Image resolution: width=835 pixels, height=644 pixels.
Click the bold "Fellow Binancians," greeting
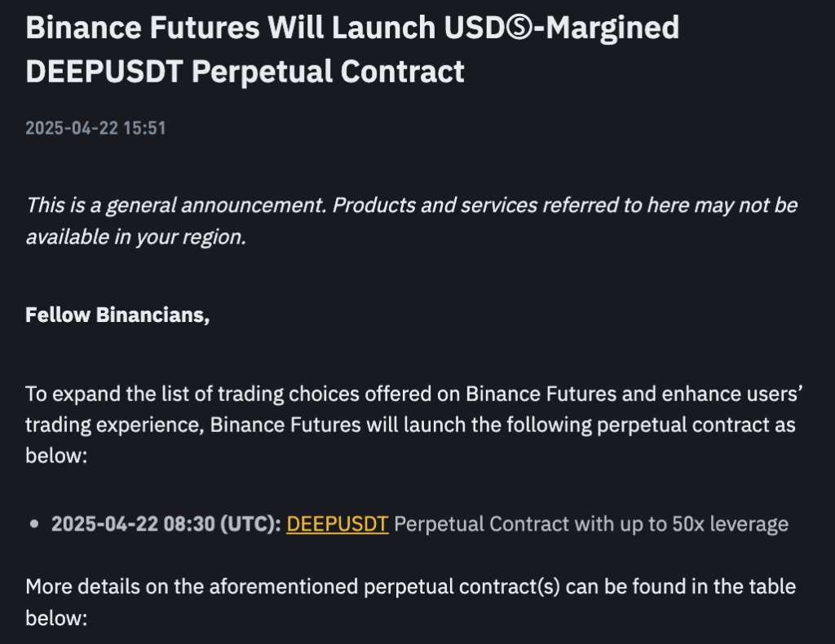117,315
